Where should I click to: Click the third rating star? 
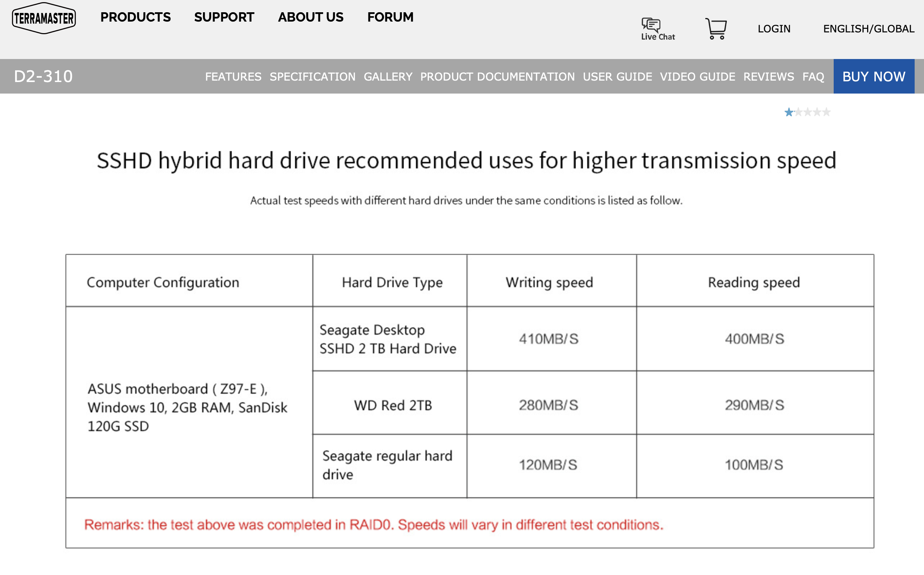[807, 112]
